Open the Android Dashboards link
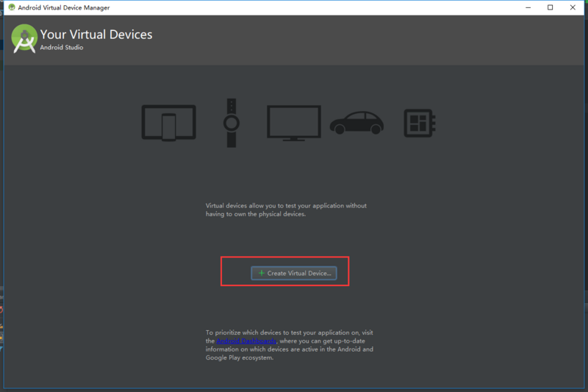Image resolution: width=588 pixels, height=392 pixels. coord(246,341)
